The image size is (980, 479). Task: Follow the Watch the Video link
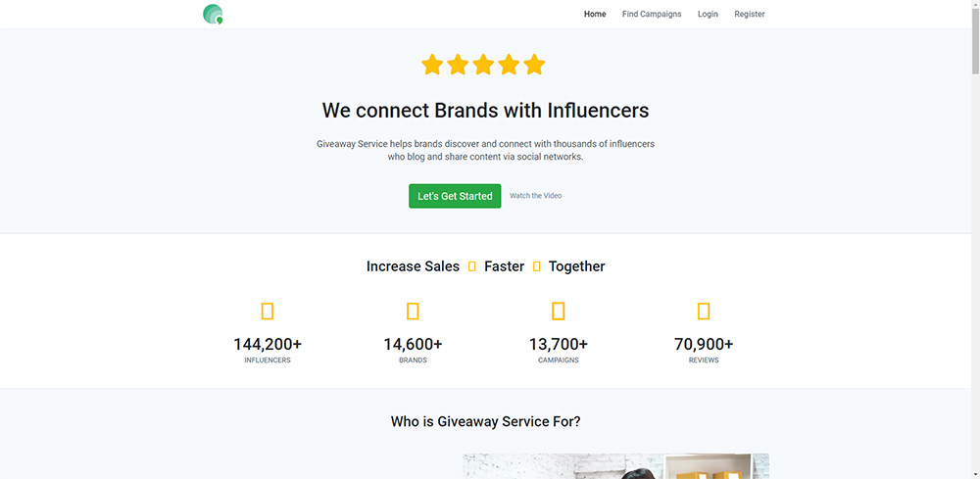click(535, 196)
